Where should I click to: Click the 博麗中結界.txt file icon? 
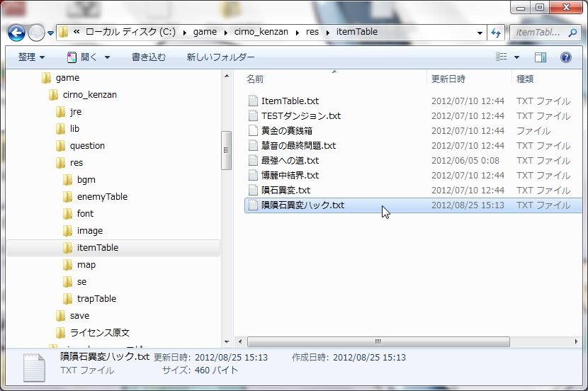point(254,176)
